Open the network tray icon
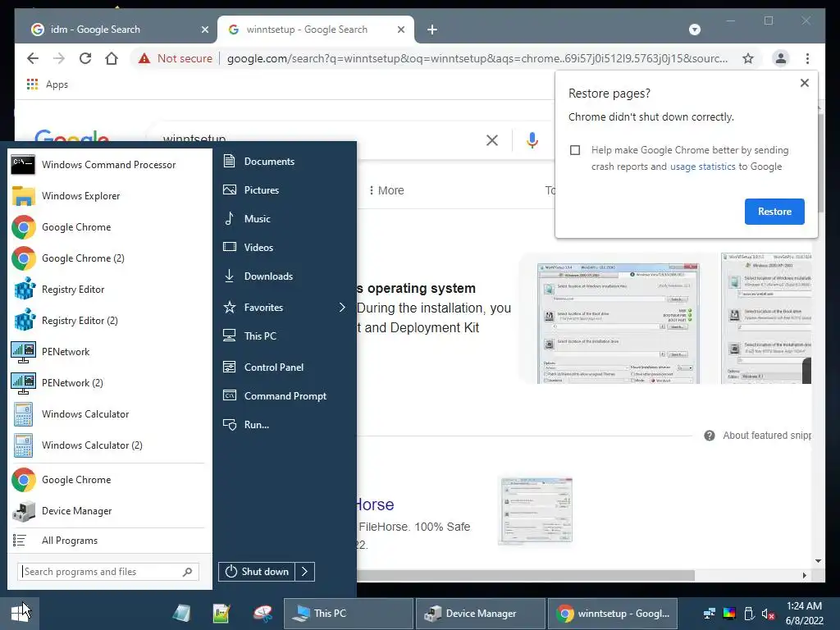 [710, 613]
